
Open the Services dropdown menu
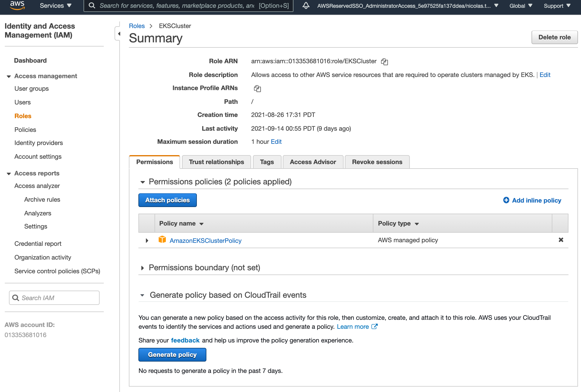pyautogui.click(x=56, y=6)
